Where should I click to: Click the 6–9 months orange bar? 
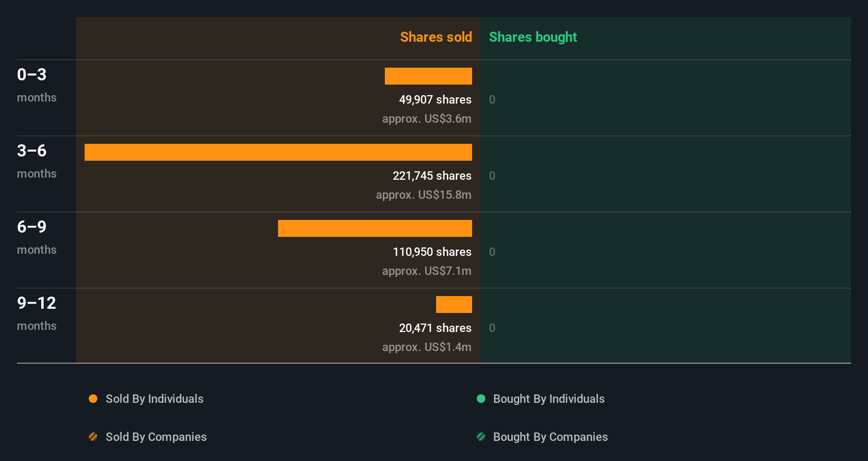(375, 228)
